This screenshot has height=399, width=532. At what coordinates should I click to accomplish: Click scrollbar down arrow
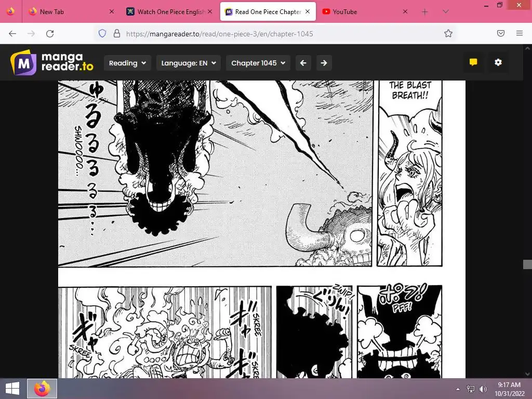click(x=527, y=374)
